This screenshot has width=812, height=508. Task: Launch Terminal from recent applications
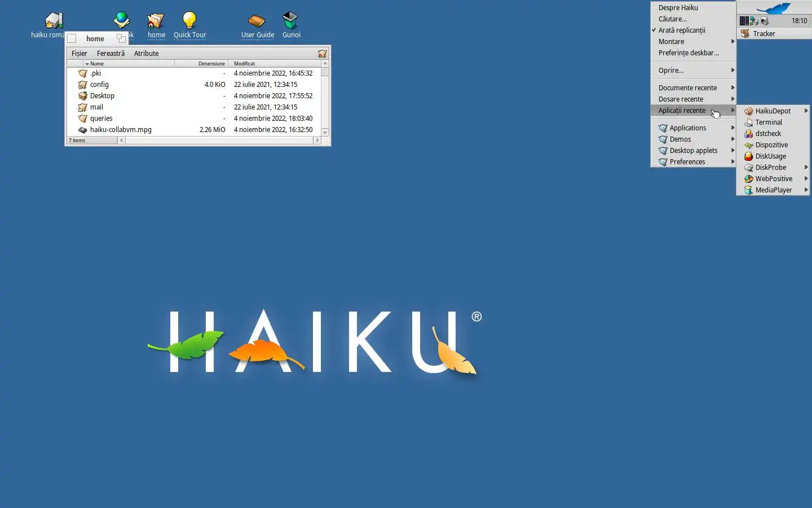(x=773, y=122)
